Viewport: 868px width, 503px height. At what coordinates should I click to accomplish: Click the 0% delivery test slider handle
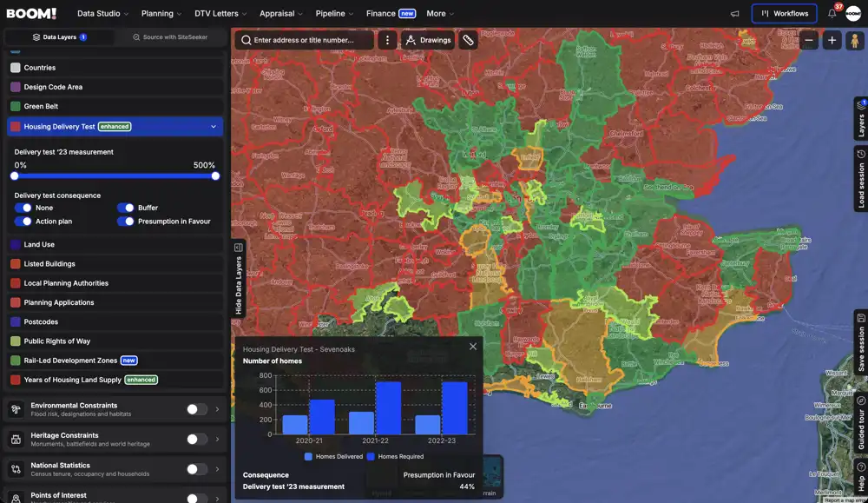click(15, 176)
